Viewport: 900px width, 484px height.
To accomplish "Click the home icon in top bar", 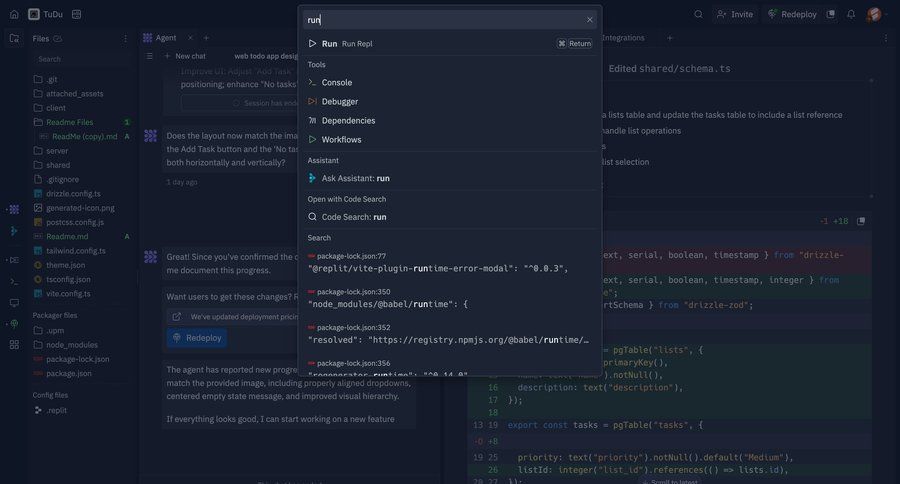I will coord(14,14).
